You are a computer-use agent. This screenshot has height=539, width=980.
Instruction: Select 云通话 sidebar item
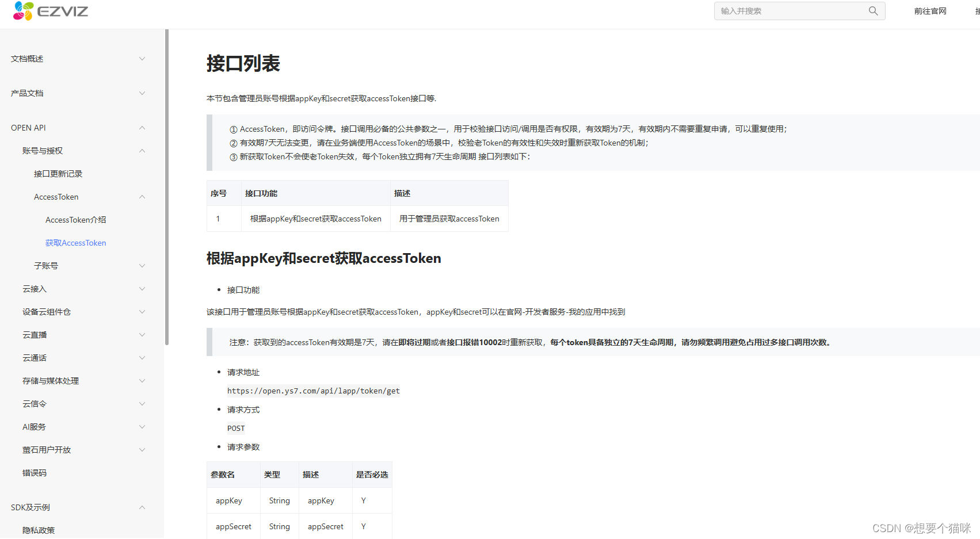click(35, 358)
